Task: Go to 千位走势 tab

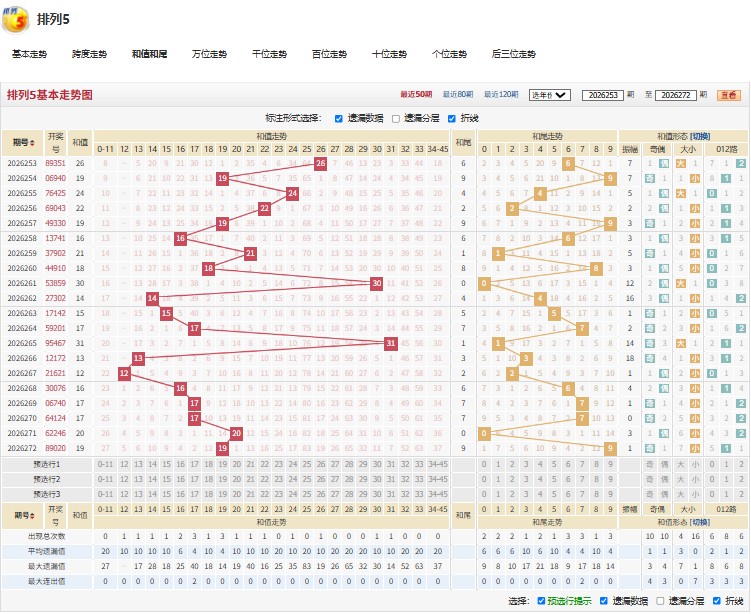Action: [270, 54]
